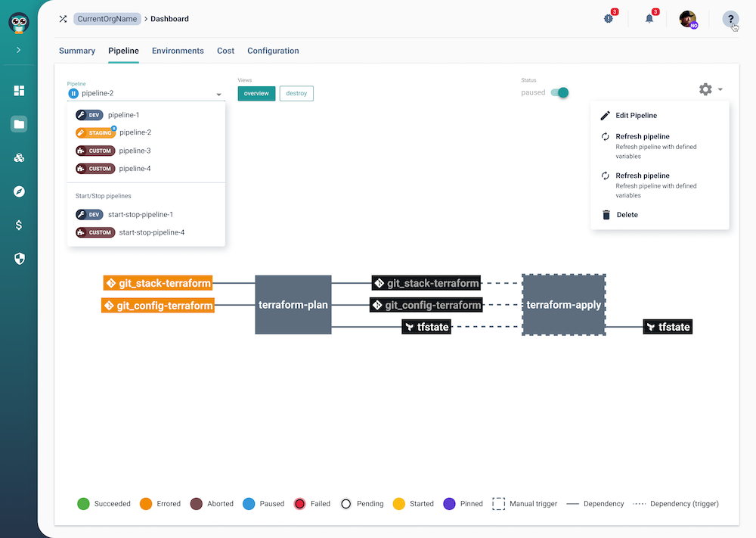Viewport: 756px width, 538px height.
Task: Click the bell notifications icon
Action: click(x=649, y=19)
